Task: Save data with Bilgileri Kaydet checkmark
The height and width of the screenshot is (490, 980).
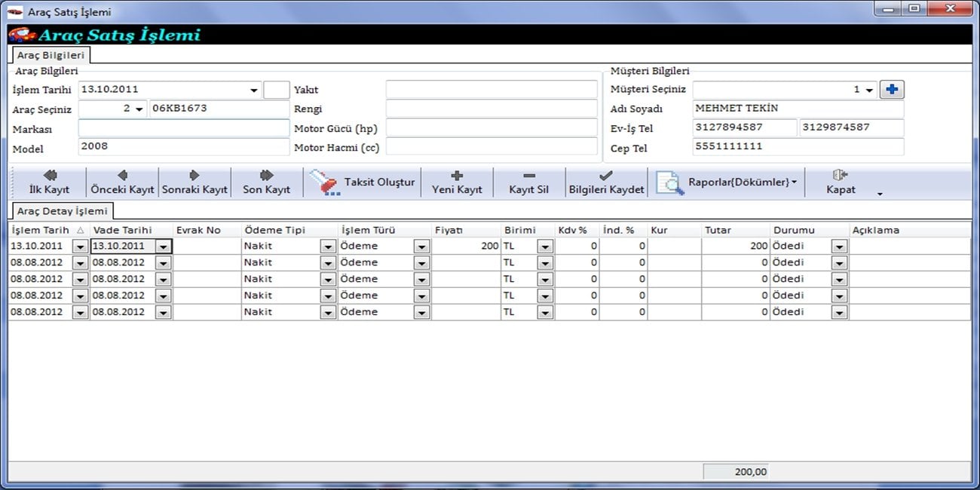Action: coord(606,182)
